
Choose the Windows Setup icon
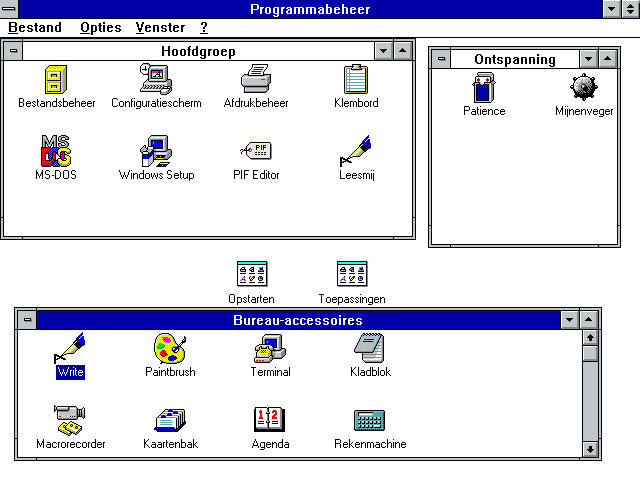(156, 151)
